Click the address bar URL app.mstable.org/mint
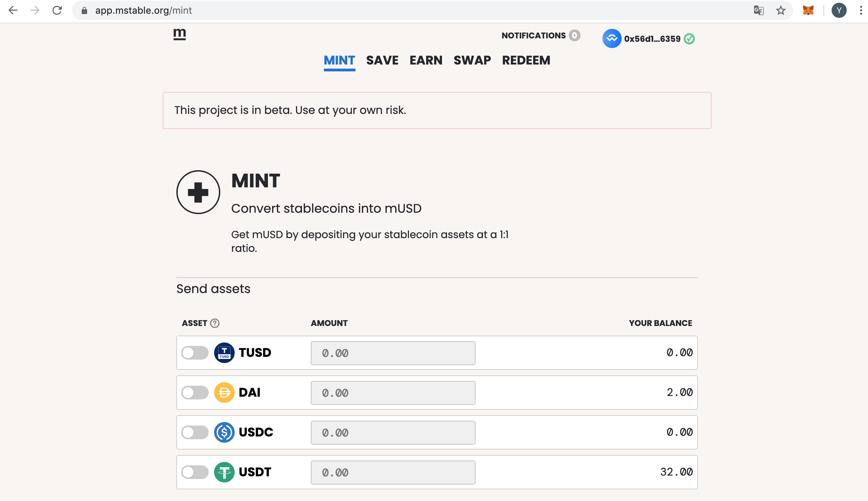Viewport: 868px width, 501px height. [x=143, y=11]
